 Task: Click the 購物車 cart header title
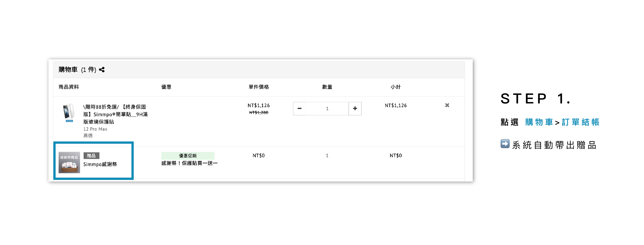[68, 69]
